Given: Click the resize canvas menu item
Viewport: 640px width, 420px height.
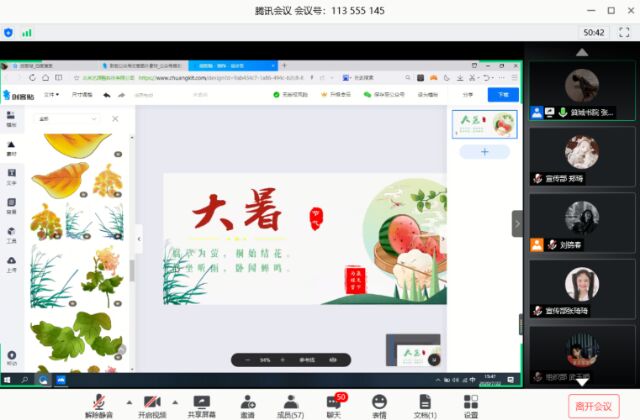Looking at the screenshot, I should [82, 95].
